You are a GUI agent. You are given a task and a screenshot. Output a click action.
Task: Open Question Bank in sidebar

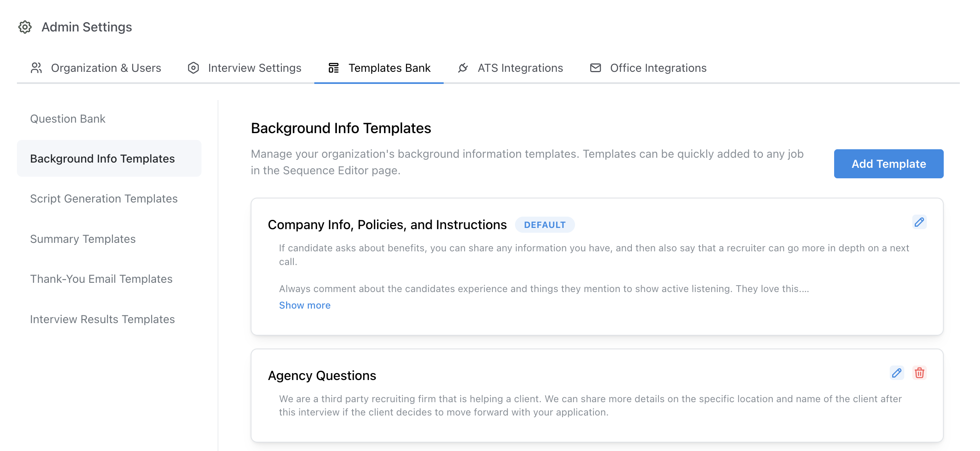pyautogui.click(x=68, y=119)
